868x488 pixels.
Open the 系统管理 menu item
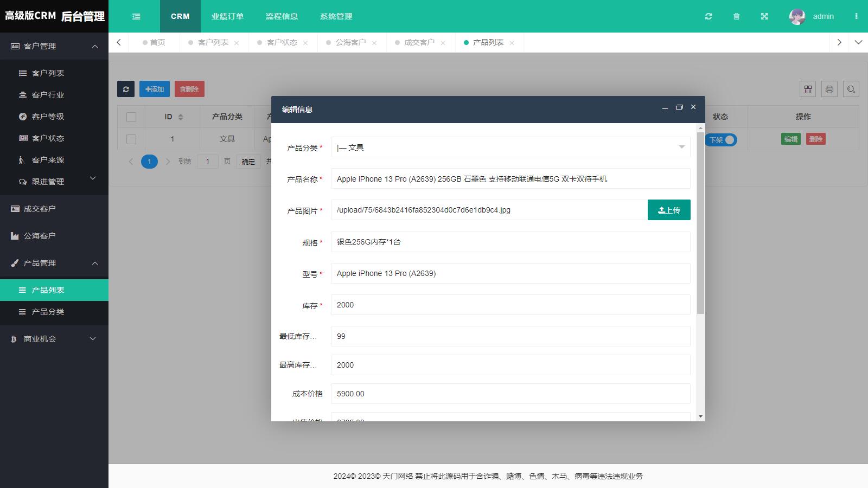(x=336, y=16)
